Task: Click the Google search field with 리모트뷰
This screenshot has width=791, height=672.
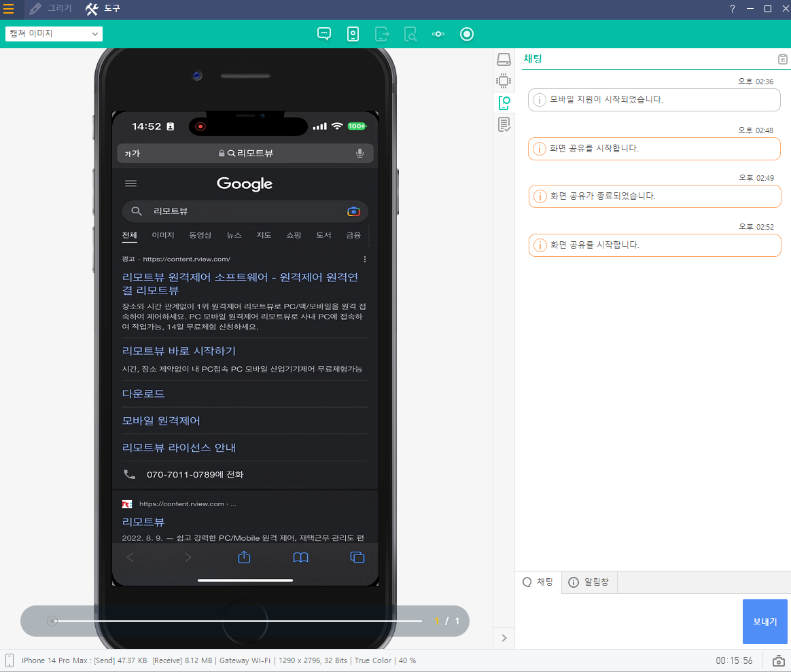Action: [x=245, y=211]
